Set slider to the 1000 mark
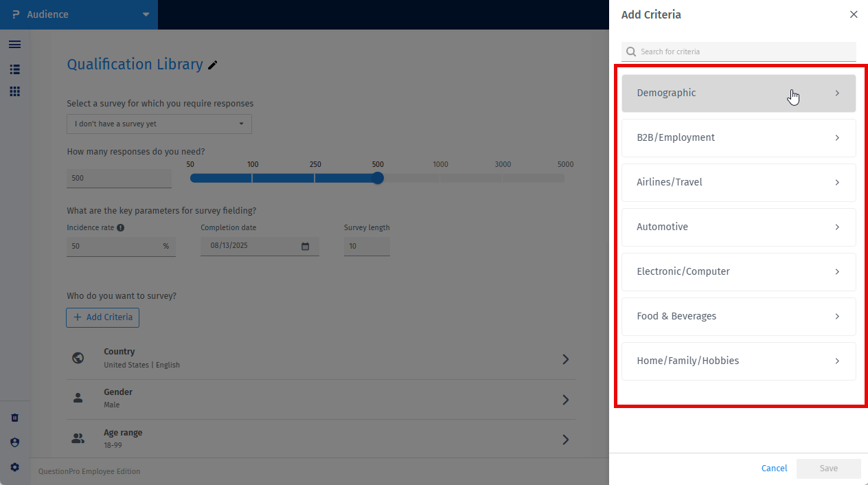Viewport: 868px width, 485px height. click(440, 178)
